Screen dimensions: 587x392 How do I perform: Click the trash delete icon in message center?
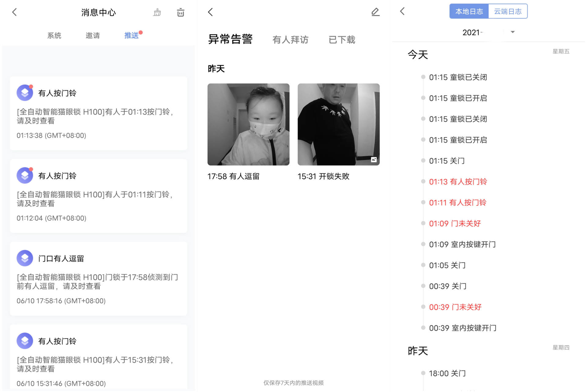click(x=180, y=12)
